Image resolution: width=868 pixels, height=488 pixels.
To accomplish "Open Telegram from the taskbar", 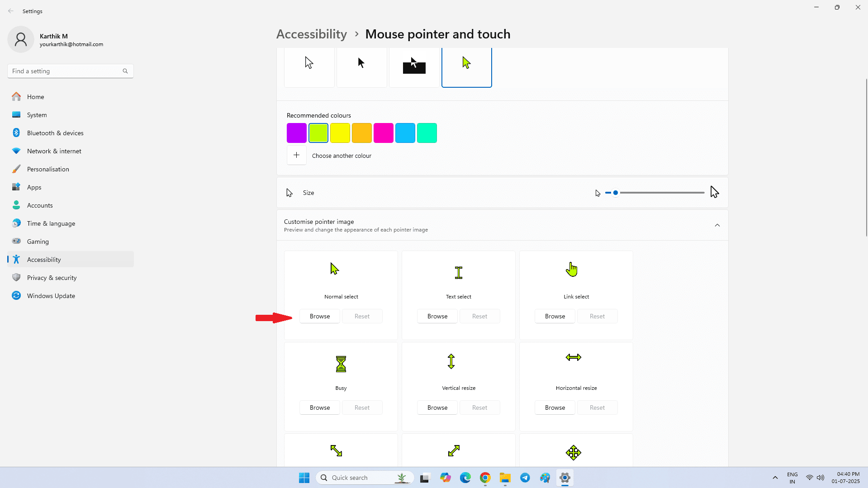I will click(x=525, y=477).
